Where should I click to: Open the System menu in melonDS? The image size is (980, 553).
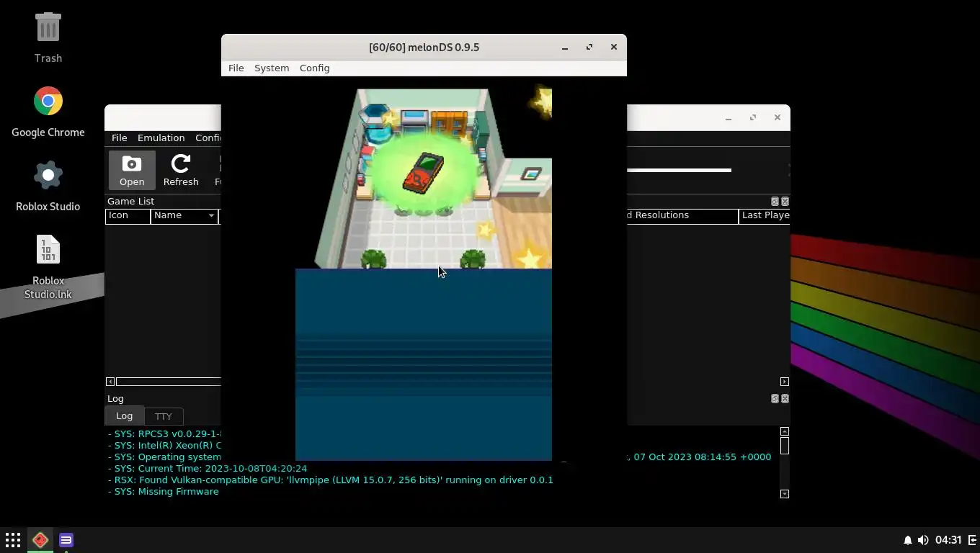click(272, 68)
